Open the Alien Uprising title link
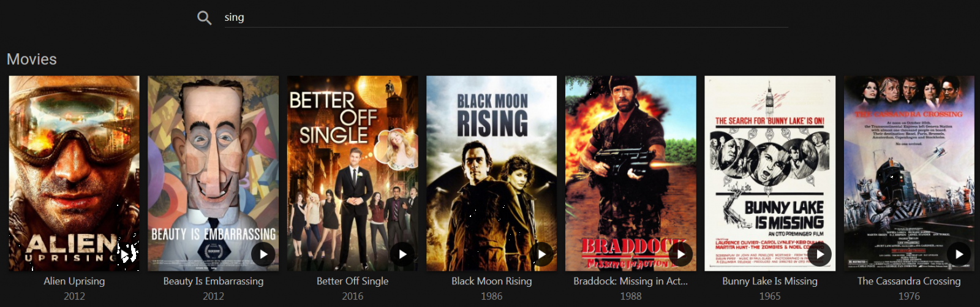The height and width of the screenshot is (307, 980). (x=74, y=281)
